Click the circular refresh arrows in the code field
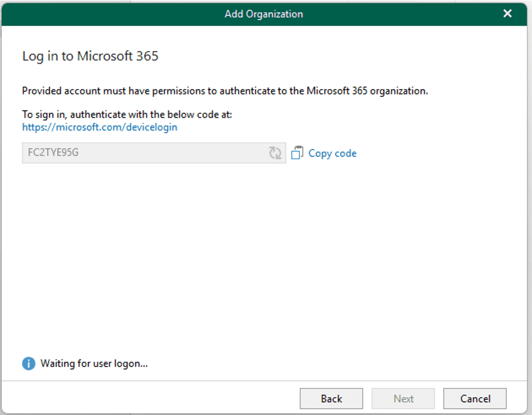532x415 pixels. point(275,153)
